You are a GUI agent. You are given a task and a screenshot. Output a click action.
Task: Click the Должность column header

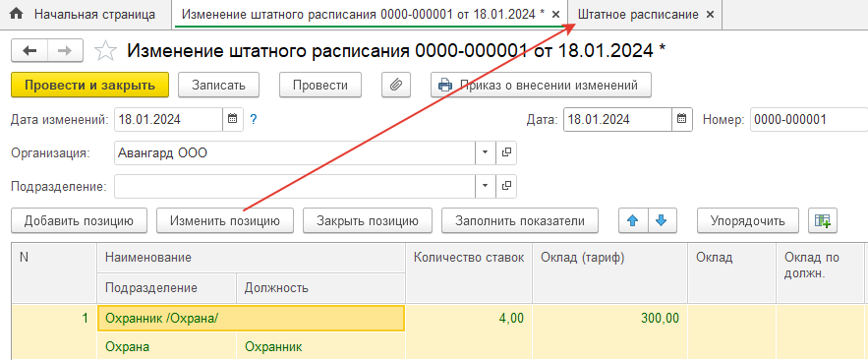tap(321, 288)
